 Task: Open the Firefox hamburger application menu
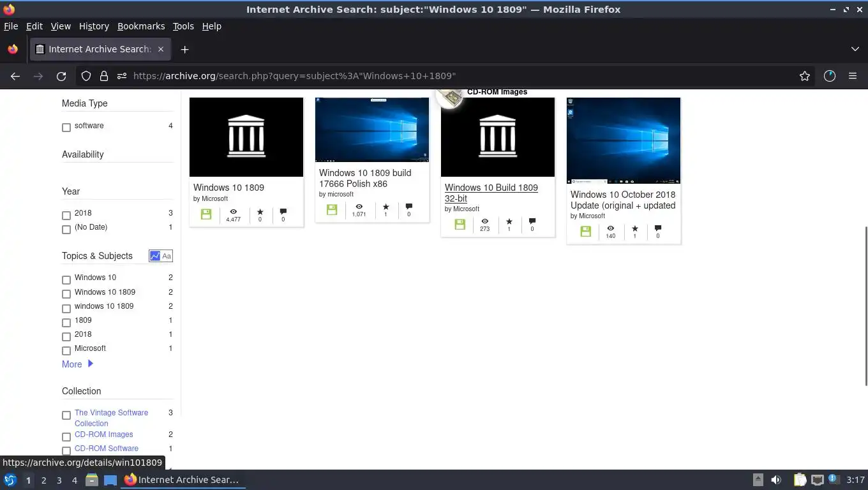point(853,76)
